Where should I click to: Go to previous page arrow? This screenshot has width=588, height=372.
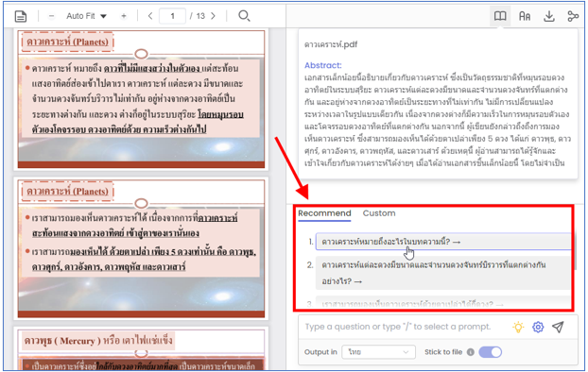point(150,16)
